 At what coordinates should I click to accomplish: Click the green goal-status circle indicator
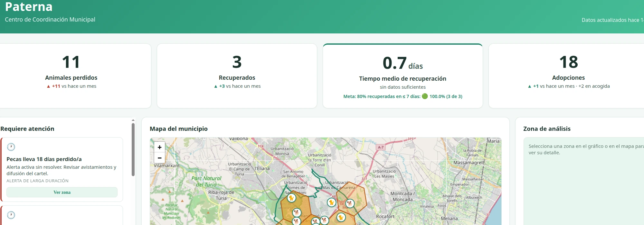[425, 96]
